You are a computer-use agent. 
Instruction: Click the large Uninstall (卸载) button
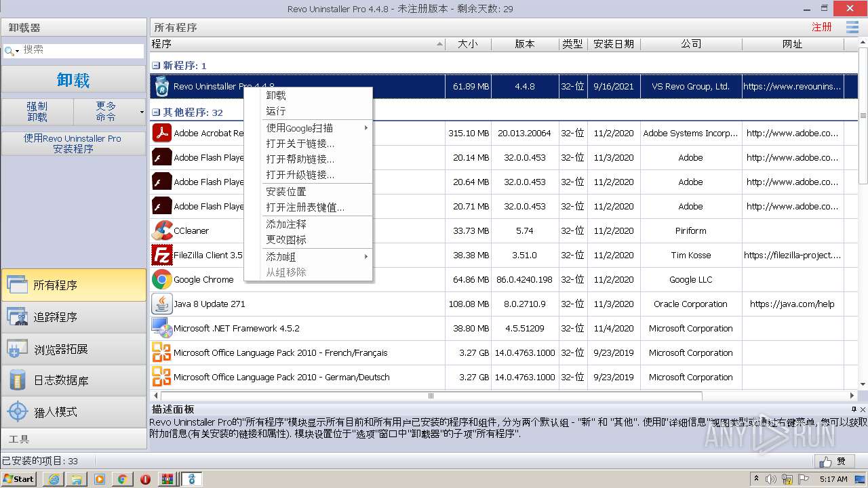73,80
